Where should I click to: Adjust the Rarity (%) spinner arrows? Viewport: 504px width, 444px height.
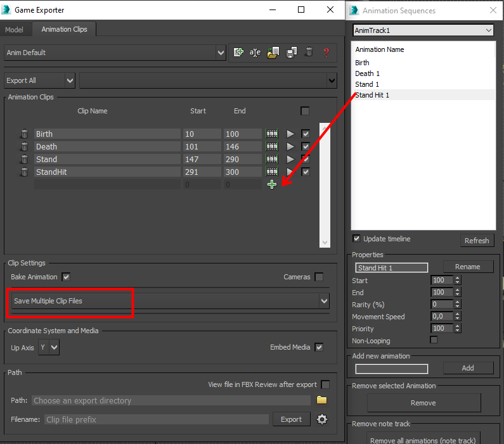tap(457, 304)
